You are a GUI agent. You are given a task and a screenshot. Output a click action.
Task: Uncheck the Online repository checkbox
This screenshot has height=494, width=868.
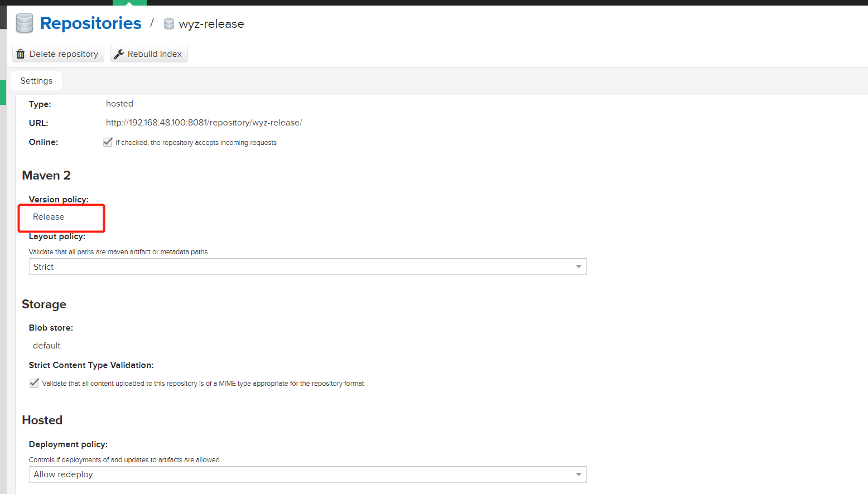[108, 142]
